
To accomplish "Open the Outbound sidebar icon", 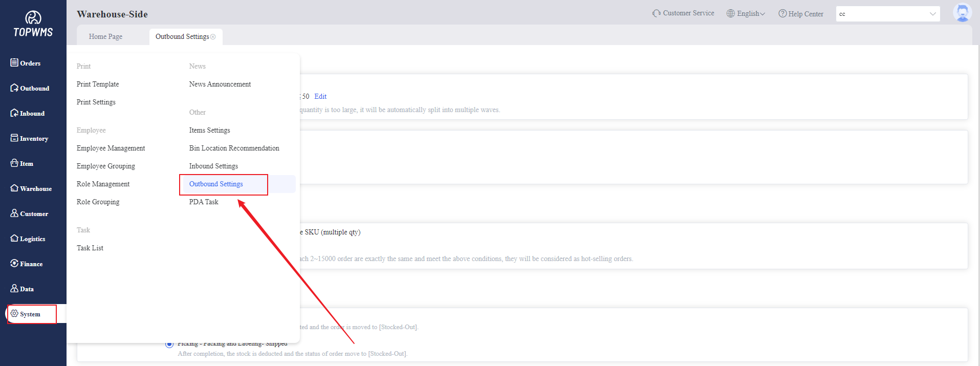I will (x=14, y=88).
